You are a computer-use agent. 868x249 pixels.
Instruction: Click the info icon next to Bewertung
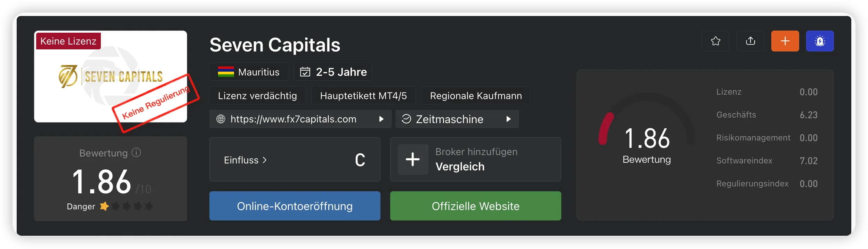tap(136, 152)
